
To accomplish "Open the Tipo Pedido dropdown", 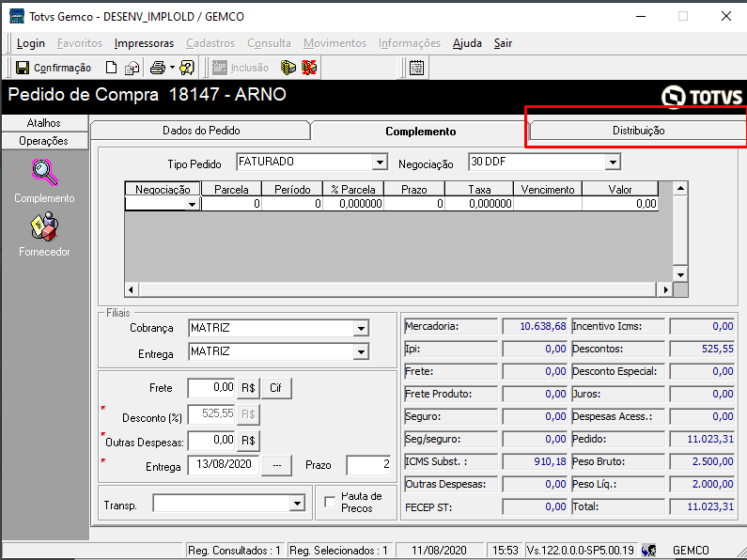I will point(380,163).
